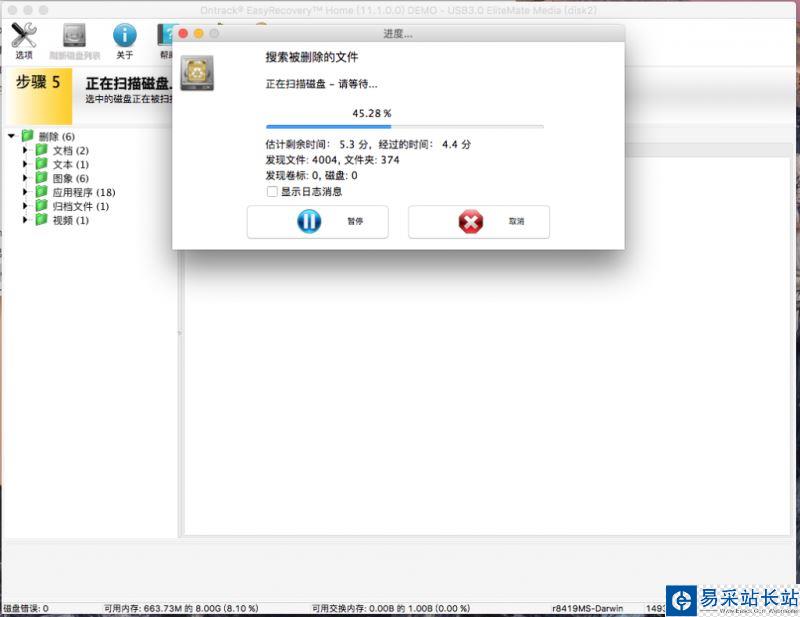Click the 选项 toolbar label
The height and width of the screenshot is (617, 800).
23,55
